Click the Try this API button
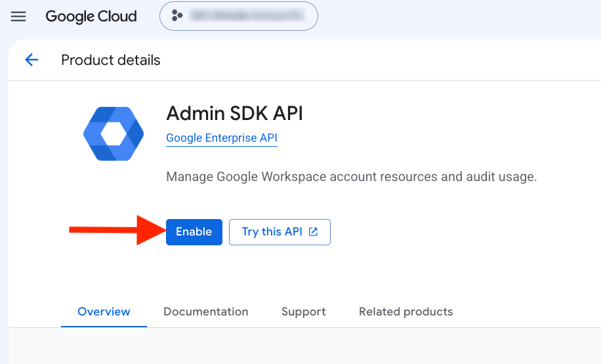The image size is (601, 364). (x=280, y=232)
